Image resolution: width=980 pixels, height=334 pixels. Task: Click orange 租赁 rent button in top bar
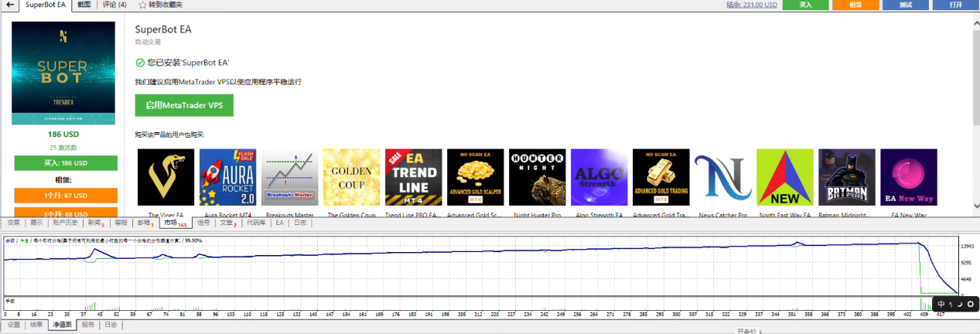click(x=855, y=5)
